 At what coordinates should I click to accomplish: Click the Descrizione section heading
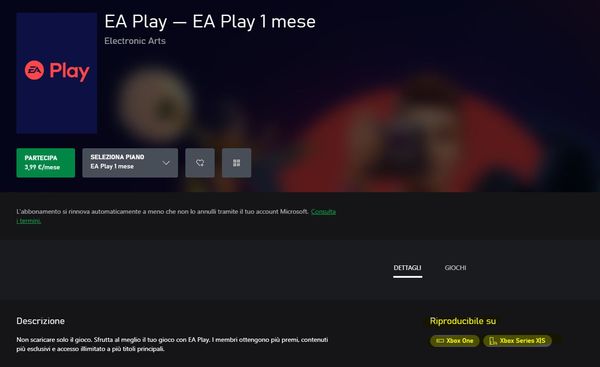pos(41,321)
